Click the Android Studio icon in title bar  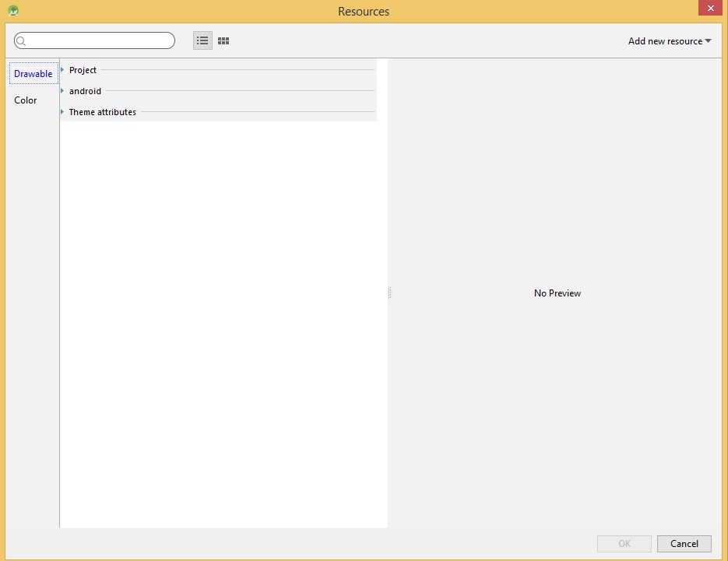point(12,11)
